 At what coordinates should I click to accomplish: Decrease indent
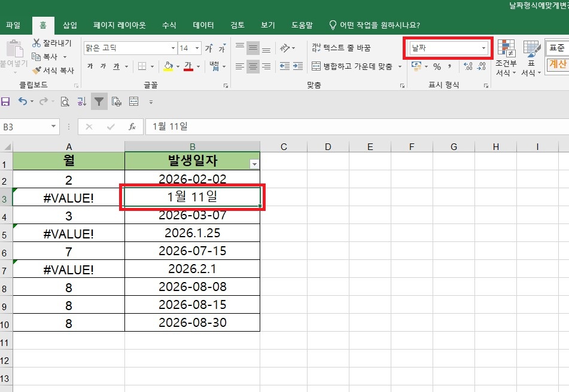click(285, 66)
